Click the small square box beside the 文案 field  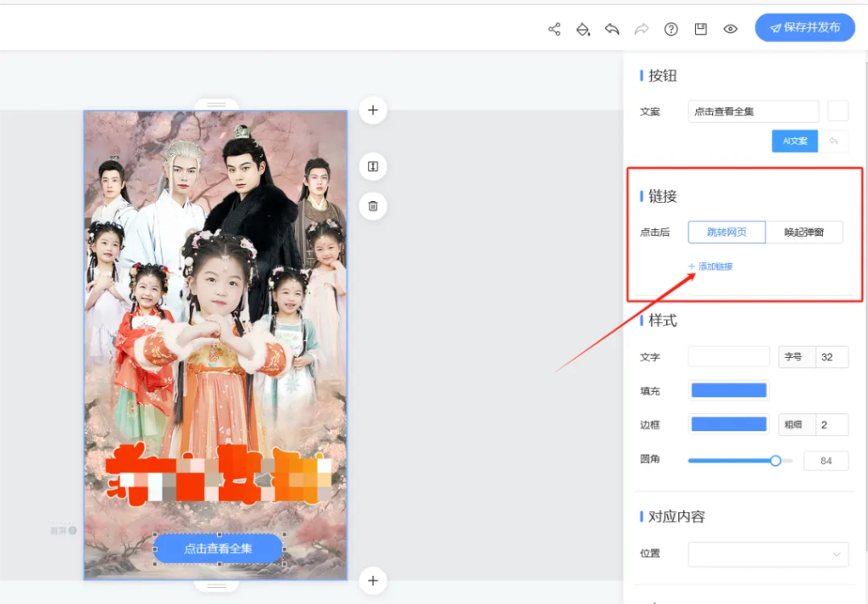pos(838,111)
